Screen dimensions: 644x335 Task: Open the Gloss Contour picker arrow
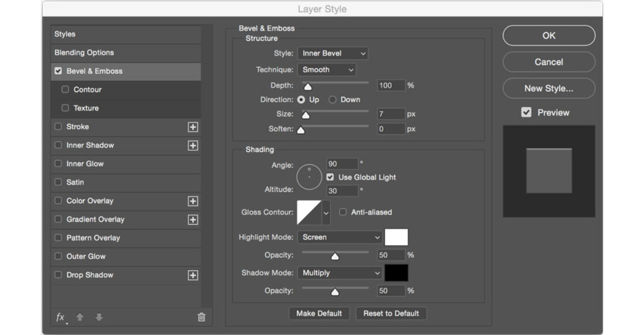pos(326,212)
